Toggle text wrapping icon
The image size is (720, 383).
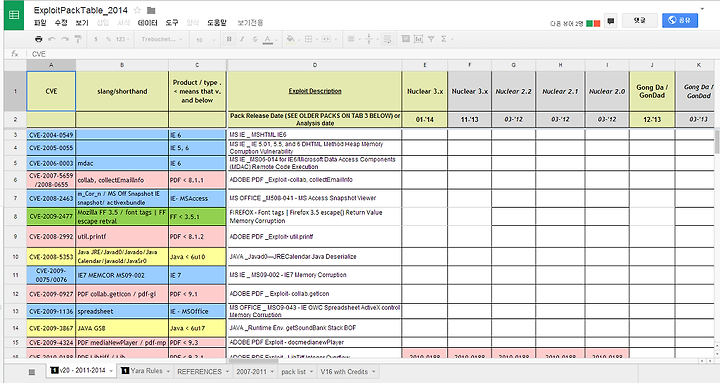pos(388,39)
